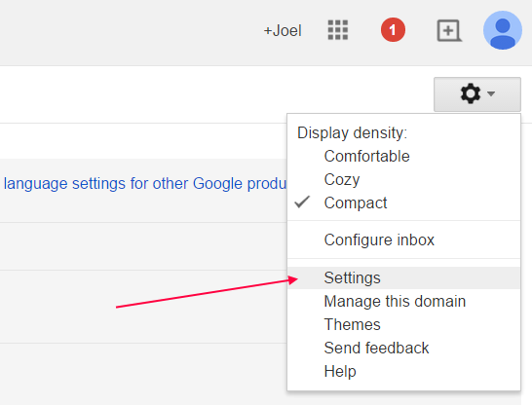Open the Google apps grid launcher
532x405 pixels.
pyautogui.click(x=337, y=30)
